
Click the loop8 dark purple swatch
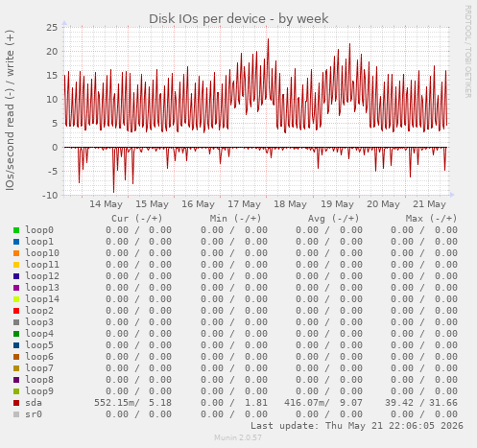coord(16,380)
